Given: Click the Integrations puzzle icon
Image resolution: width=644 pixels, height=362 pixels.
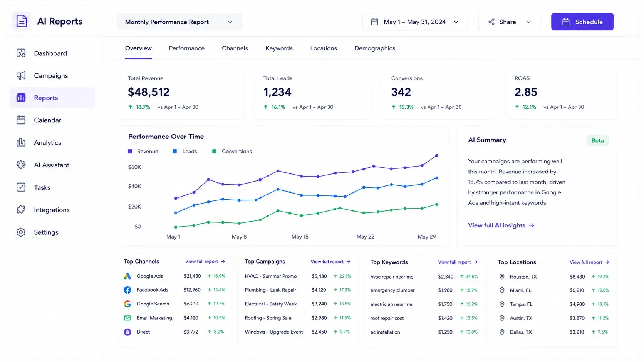Looking at the screenshot, I should (x=21, y=210).
